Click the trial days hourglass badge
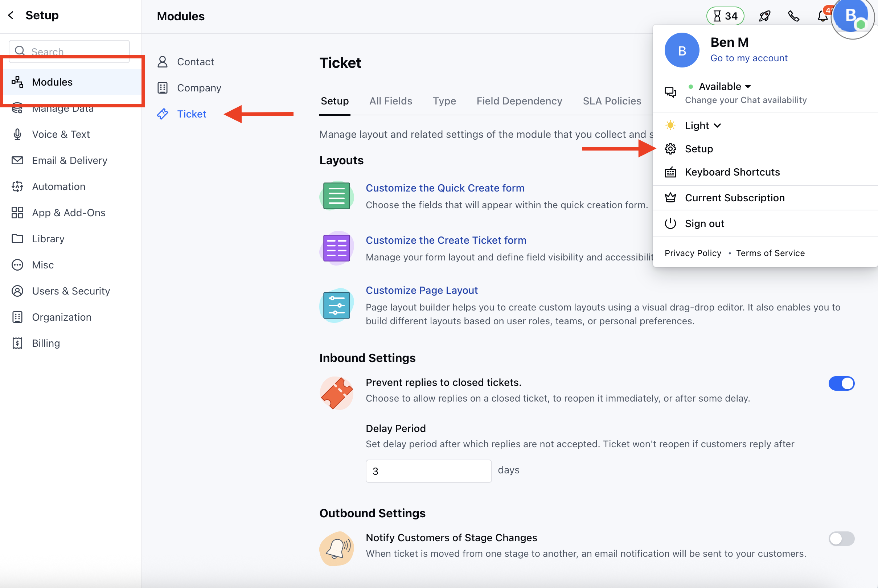878x588 pixels. [725, 16]
